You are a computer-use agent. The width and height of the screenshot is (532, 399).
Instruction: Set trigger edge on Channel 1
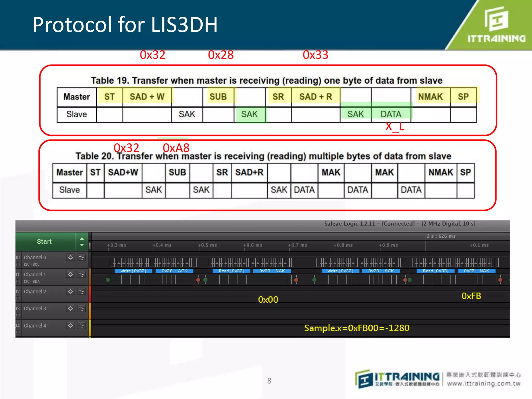[x=82, y=274]
